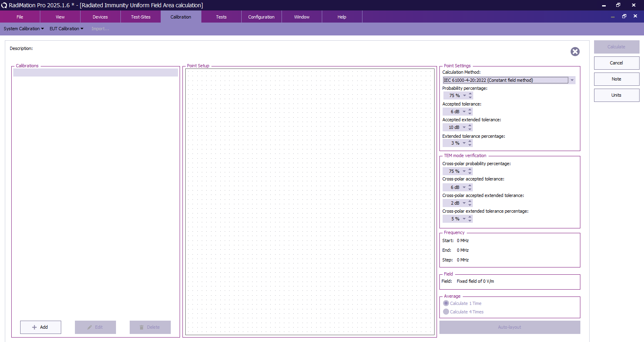Open the Test-Sites menu

(141, 17)
